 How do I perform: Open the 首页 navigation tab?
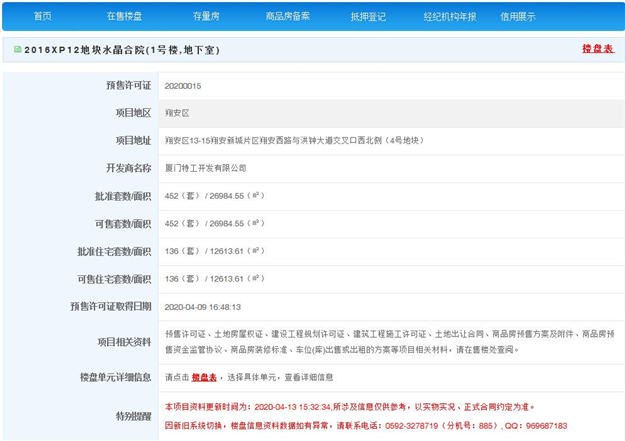click(43, 16)
